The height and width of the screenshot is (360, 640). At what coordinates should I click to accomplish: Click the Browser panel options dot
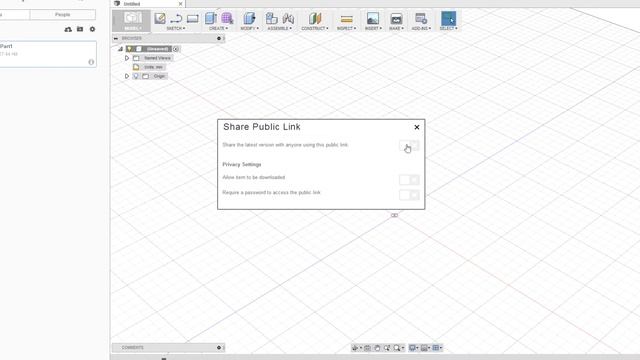[219, 38]
